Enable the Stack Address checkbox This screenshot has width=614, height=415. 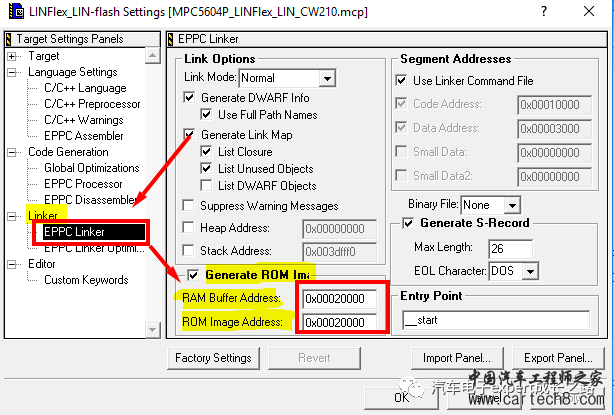[188, 251]
